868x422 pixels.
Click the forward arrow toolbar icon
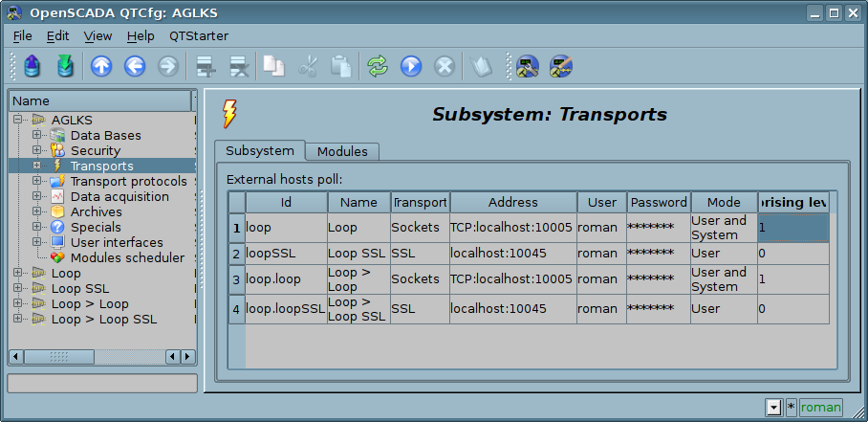pyautogui.click(x=168, y=67)
